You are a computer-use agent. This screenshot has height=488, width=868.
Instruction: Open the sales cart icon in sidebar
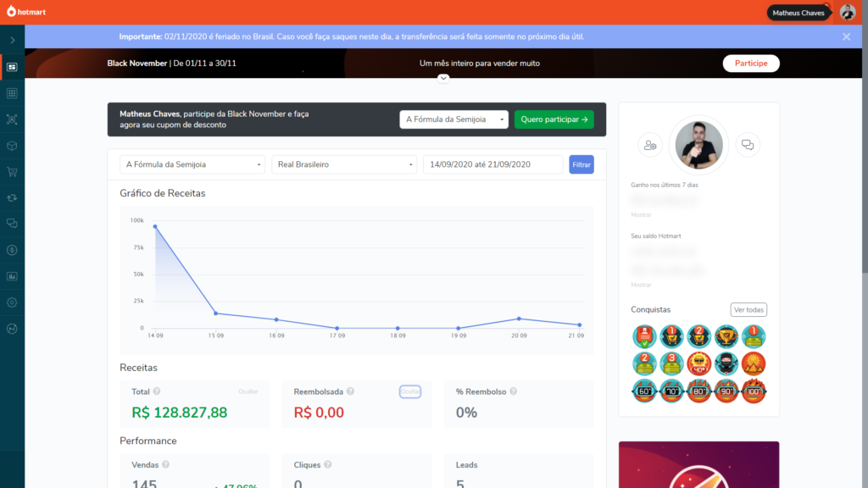point(12,171)
